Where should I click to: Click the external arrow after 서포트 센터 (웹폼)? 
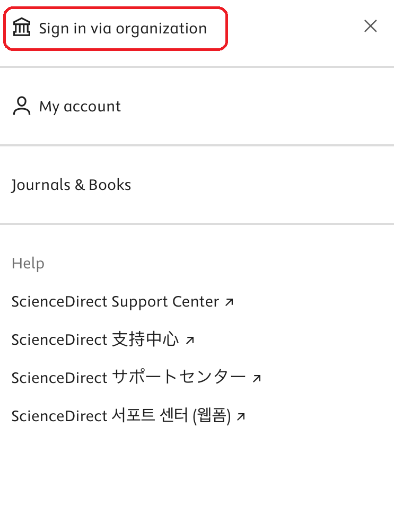241,416
